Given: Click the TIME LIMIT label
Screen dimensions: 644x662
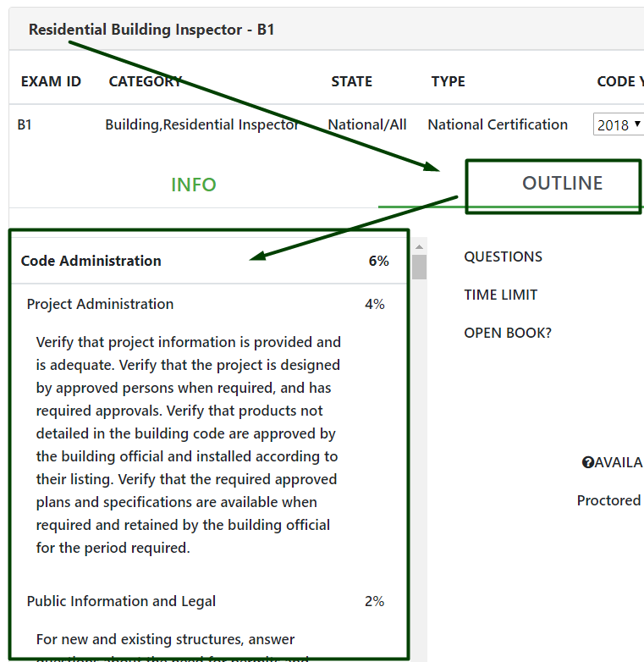Looking at the screenshot, I should (x=500, y=295).
